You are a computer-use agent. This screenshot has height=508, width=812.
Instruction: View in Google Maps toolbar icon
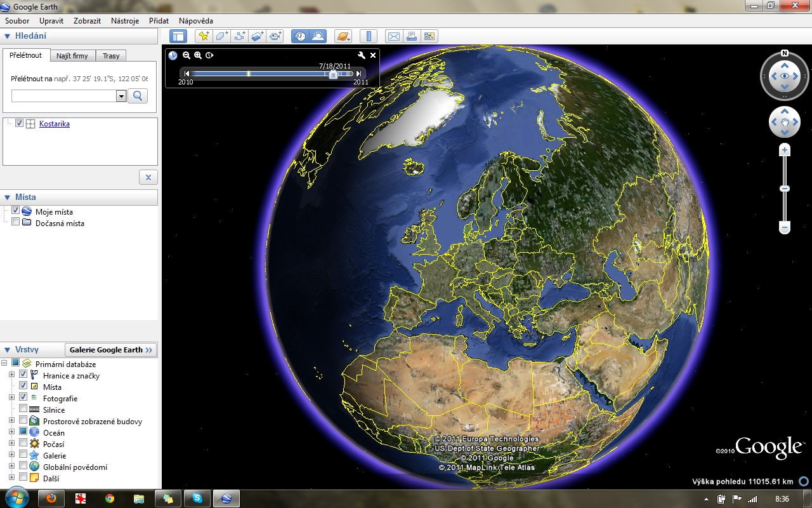pyautogui.click(x=429, y=36)
